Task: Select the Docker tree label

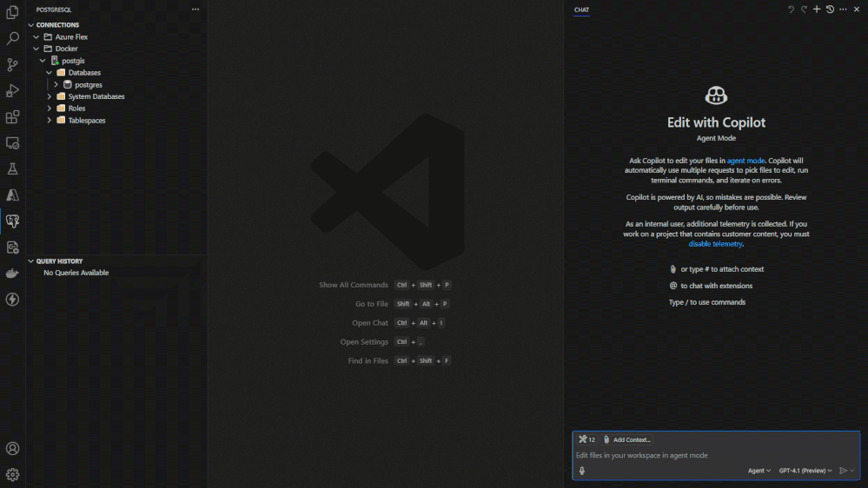Action: 66,49
